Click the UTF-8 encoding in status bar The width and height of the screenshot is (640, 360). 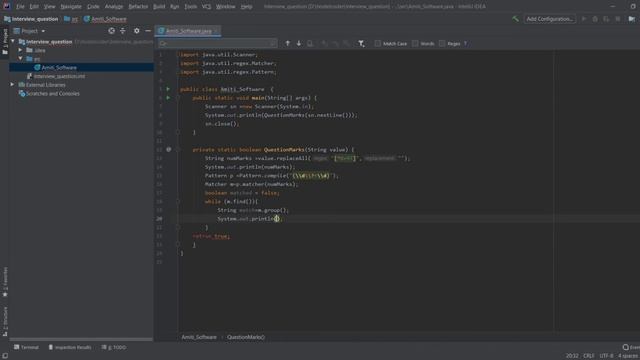[x=606, y=356]
